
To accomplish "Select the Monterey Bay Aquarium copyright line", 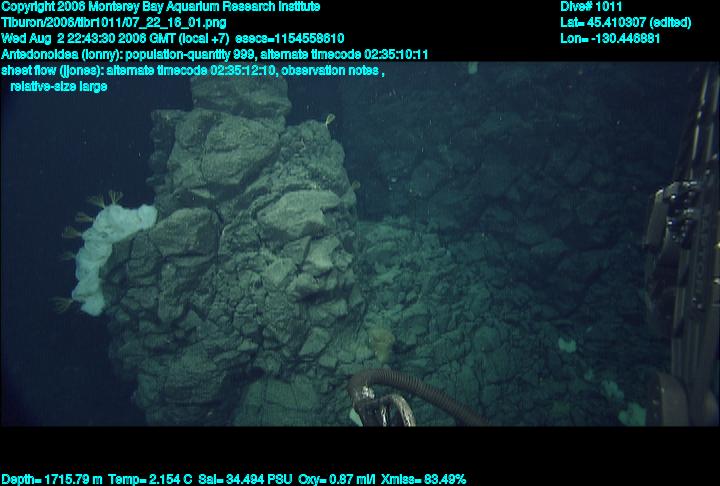I will (160, 6).
